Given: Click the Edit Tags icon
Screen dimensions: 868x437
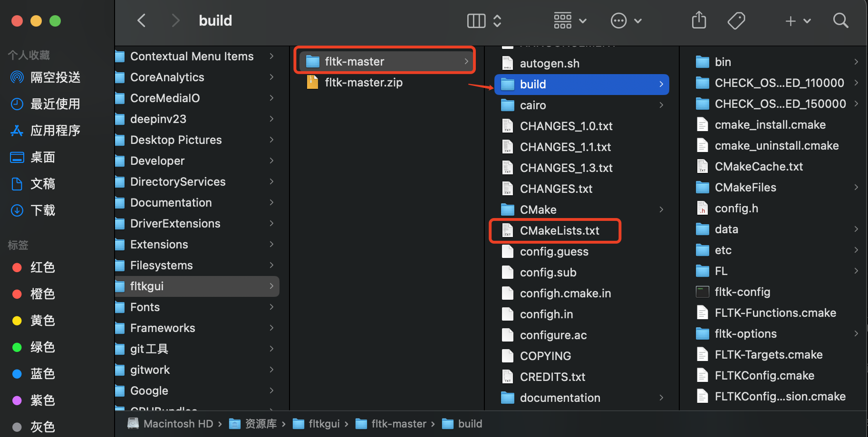Looking at the screenshot, I should 736,20.
